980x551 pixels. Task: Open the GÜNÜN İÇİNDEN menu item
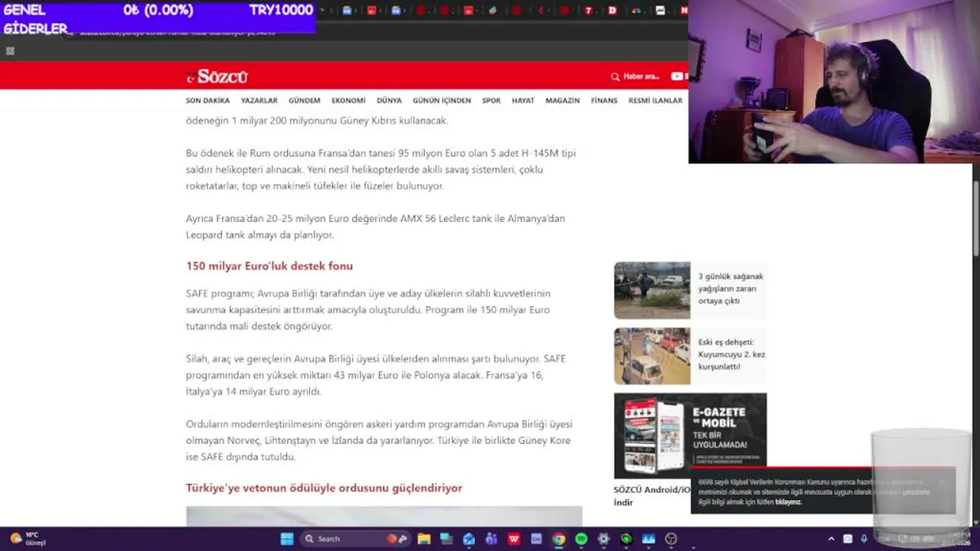[442, 100]
